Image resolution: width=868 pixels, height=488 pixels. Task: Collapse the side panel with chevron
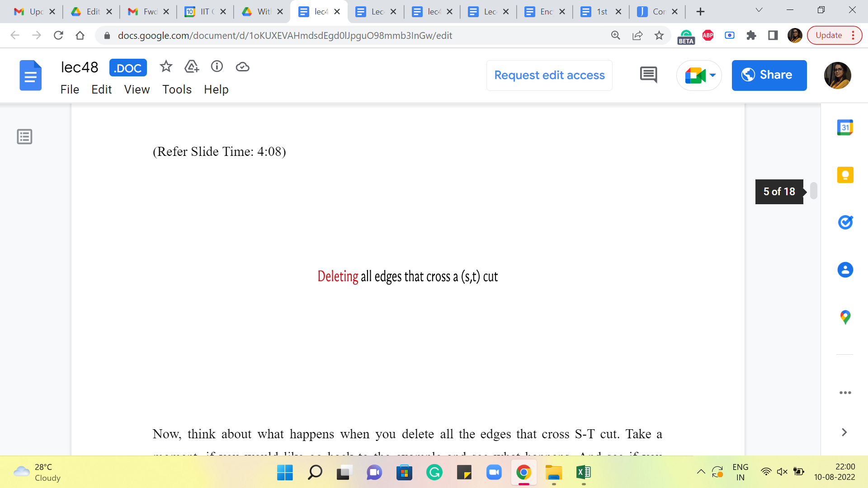click(844, 432)
